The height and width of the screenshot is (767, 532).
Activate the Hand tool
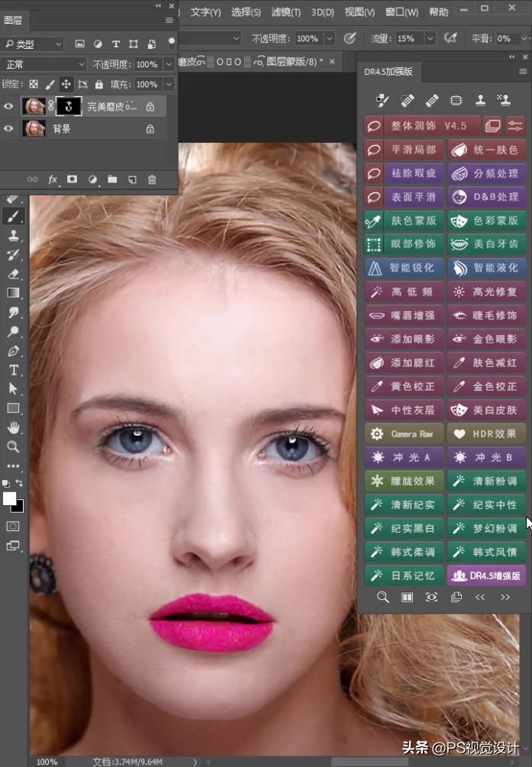pyautogui.click(x=13, y=427)
